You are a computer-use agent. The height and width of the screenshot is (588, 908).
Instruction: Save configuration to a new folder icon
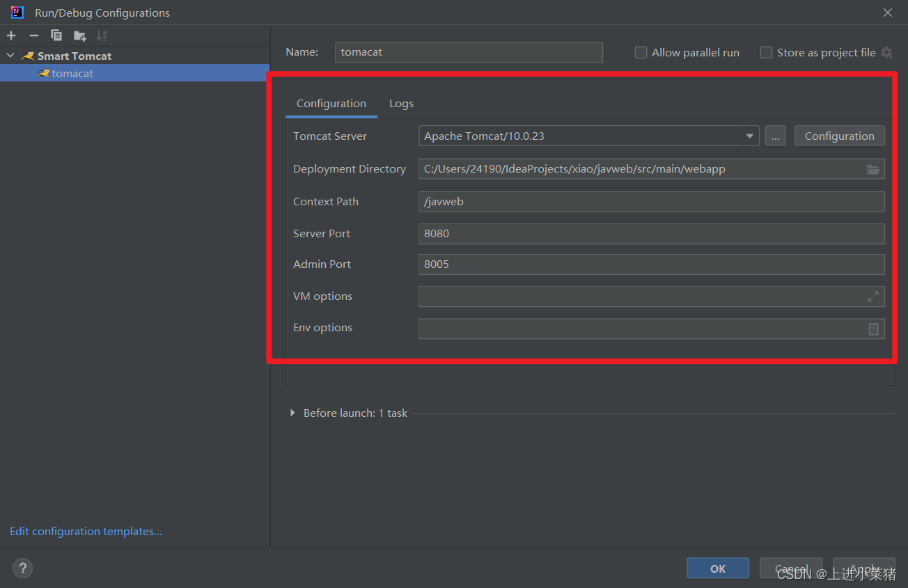(x=79, y=35)
